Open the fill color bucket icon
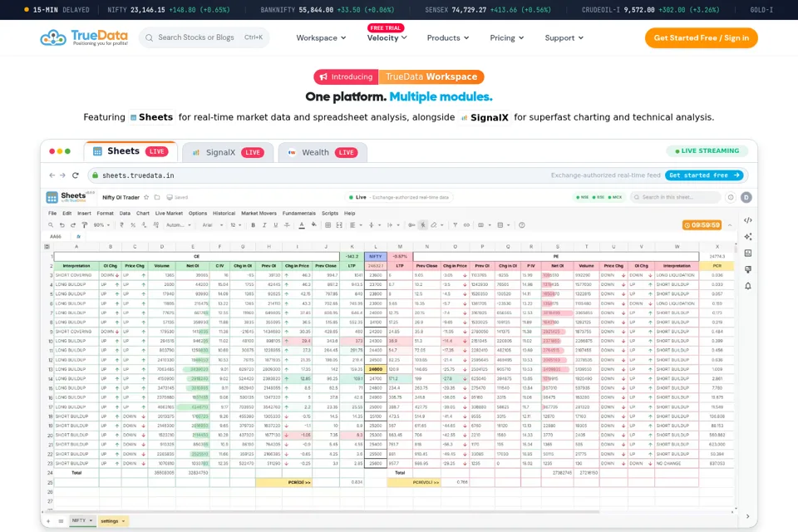The width and height of the screenshot is (798, 532). pos(314,225)
